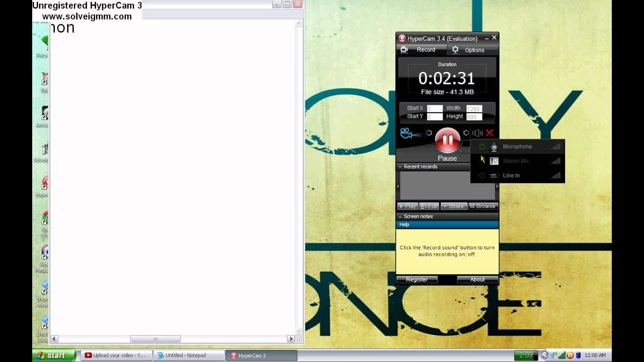Click the green signal bars tray icon

point(562,355)
